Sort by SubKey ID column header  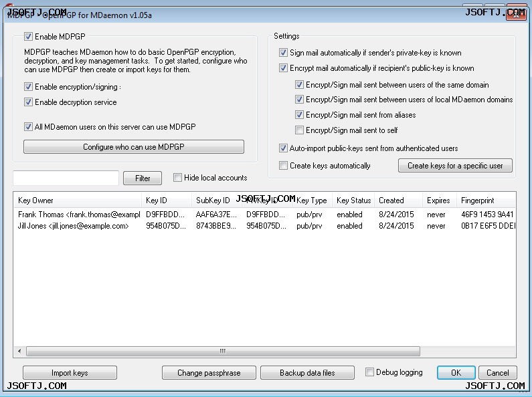coord(217,201)
